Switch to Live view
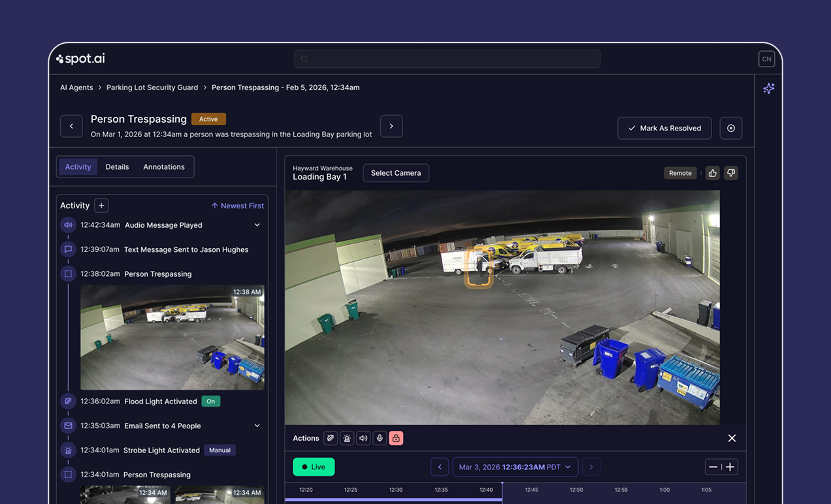 (314, 467)
